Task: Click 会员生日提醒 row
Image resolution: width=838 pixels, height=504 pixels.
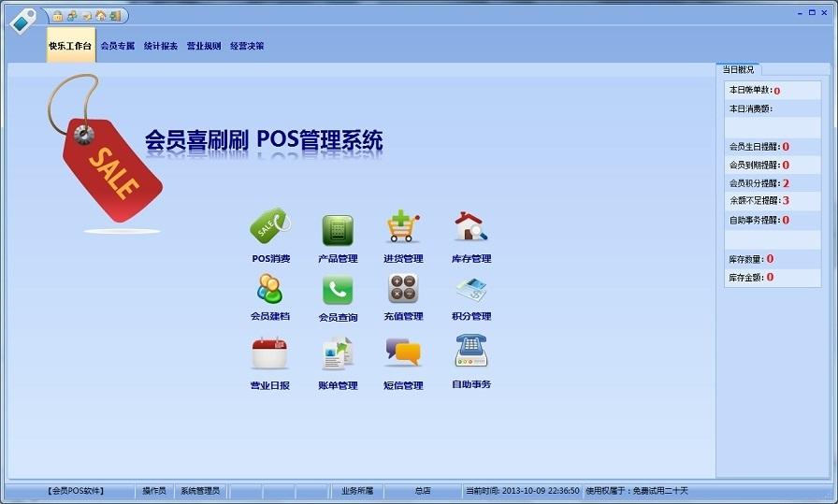Action: [773, 147]
